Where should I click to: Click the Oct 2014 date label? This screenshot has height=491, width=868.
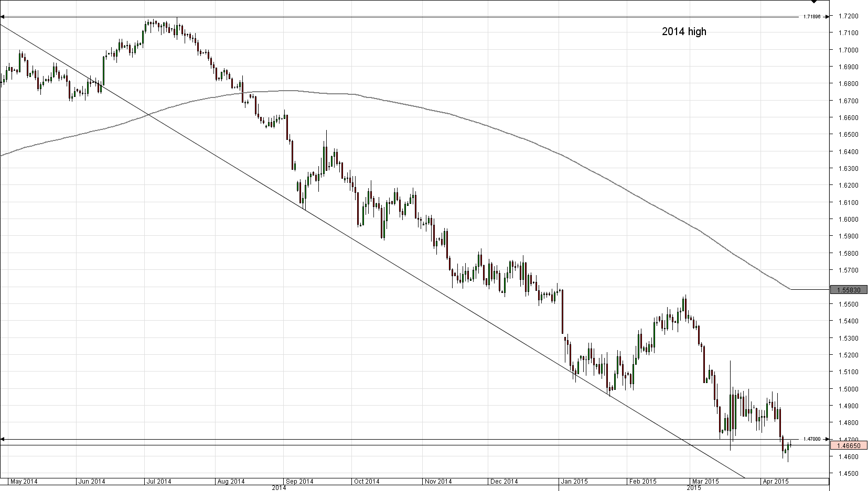coord(366,481)
